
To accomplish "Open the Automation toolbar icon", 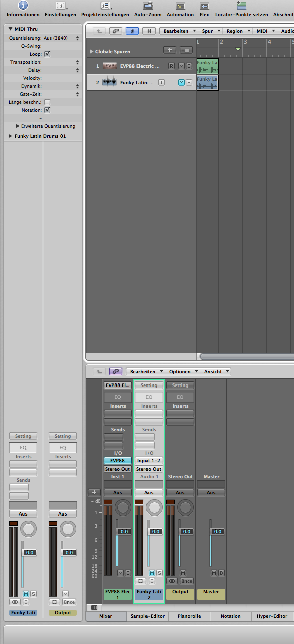I will pyautogui.click(x=180, y=6).
